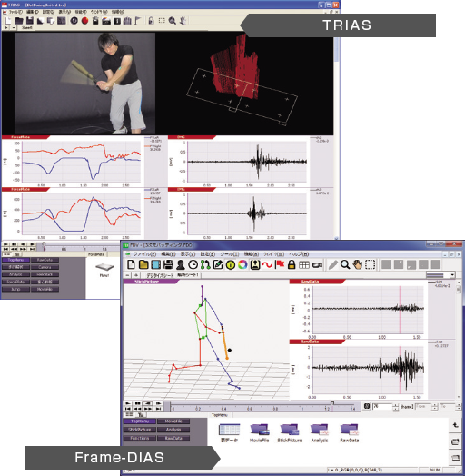Open the ファイル(F) menu in Frame-DIAS
Screen dimensions: 465x476
pyautogui.click(x=144, y=254)
